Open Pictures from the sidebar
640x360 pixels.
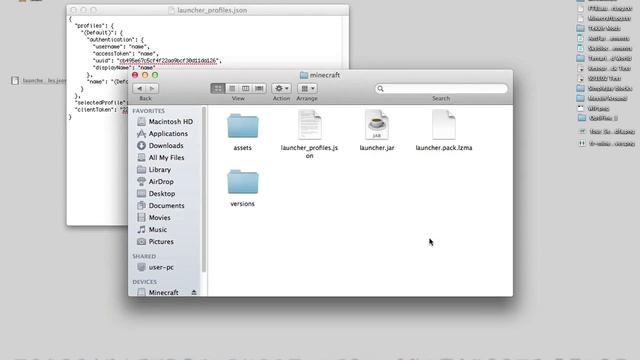[x=165, y=242]
